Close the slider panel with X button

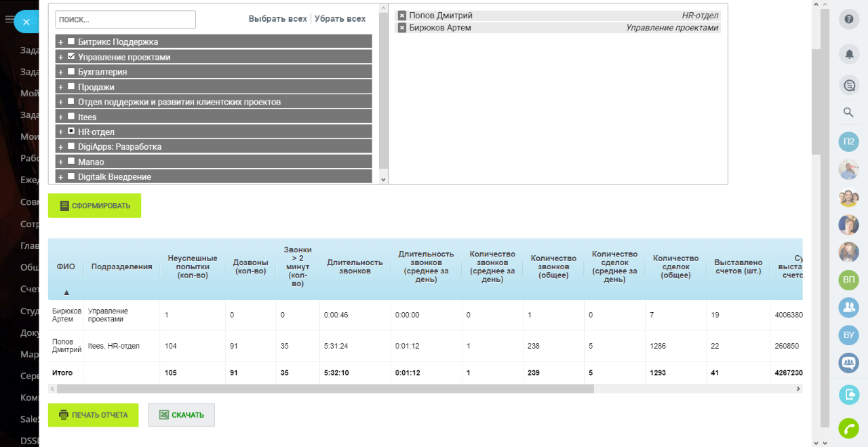point(26,22)
